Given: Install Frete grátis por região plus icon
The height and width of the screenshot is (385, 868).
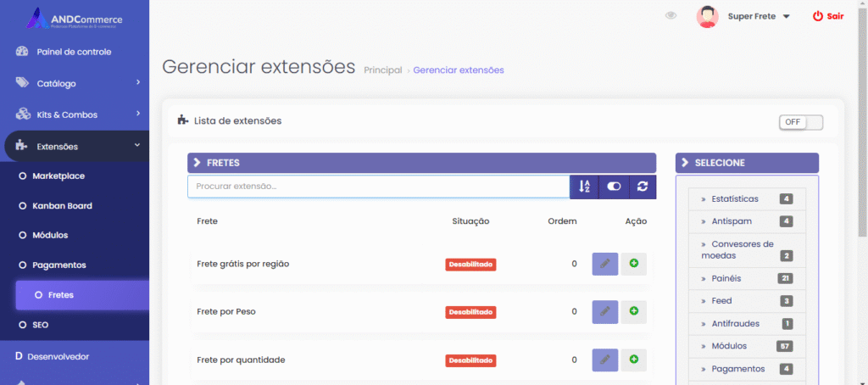Looking at the screenshot, I should point(633,264).
